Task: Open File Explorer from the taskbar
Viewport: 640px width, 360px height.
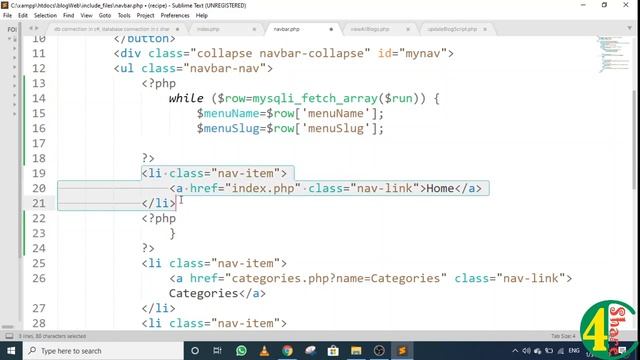Action: pos(356,351)
